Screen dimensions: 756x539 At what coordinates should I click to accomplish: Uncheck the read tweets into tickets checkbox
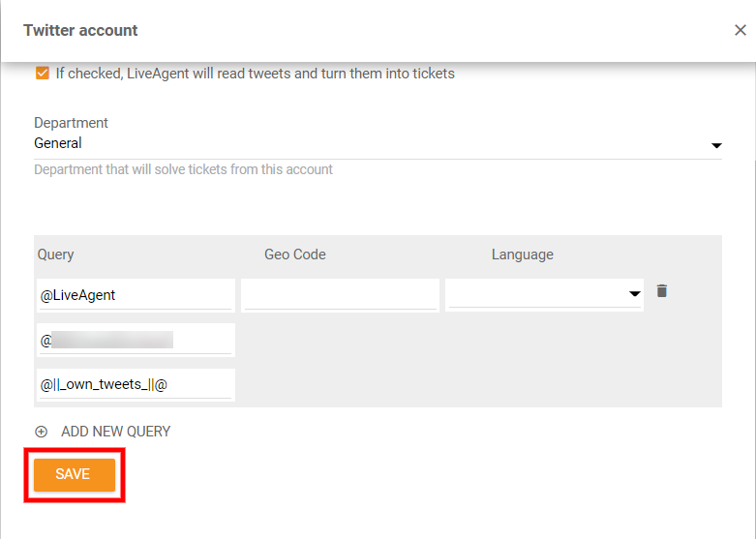42,74
